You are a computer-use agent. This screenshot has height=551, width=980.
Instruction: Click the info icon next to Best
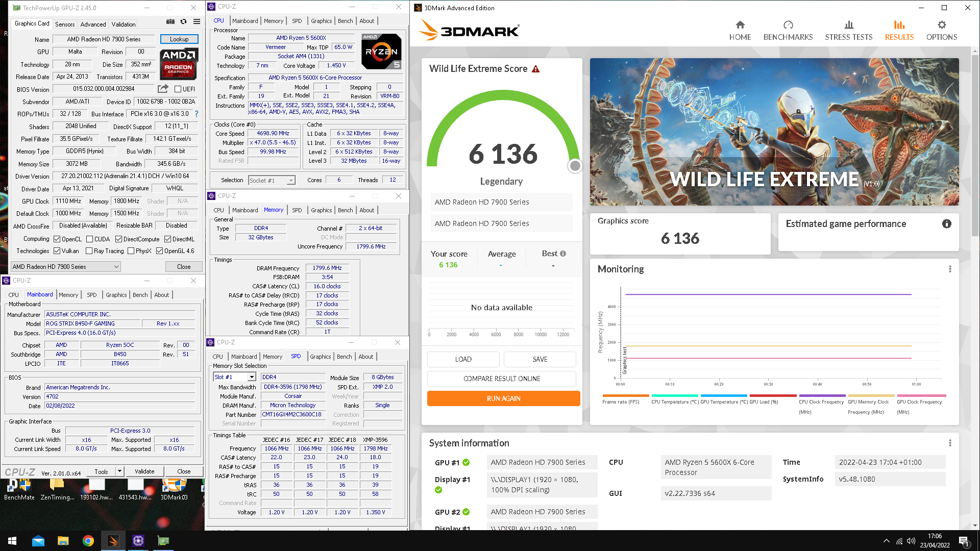coord(563,254)
